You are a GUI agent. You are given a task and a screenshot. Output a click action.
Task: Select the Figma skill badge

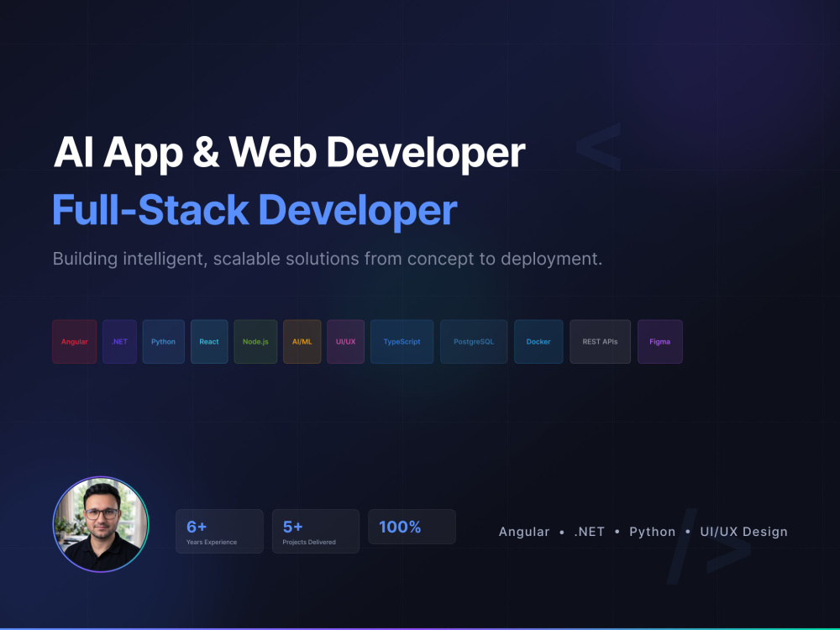(660, 342)
